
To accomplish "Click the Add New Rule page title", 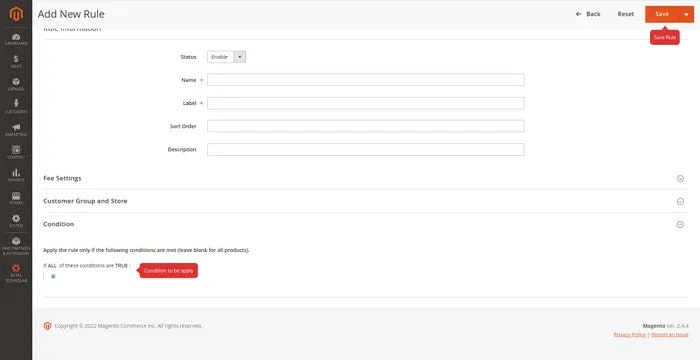I will (71, 14).
